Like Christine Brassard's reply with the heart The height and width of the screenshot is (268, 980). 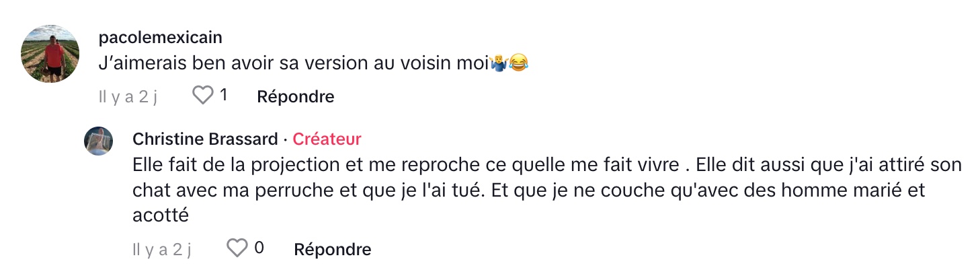(x=237, y=248)
